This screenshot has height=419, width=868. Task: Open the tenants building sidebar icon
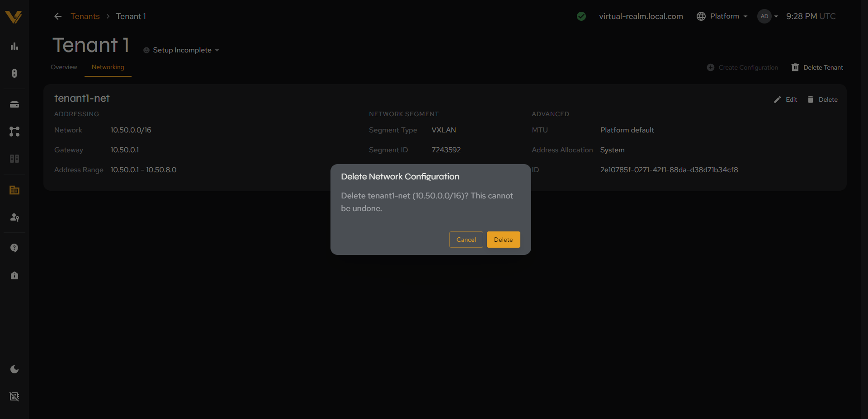click(14, 190)
